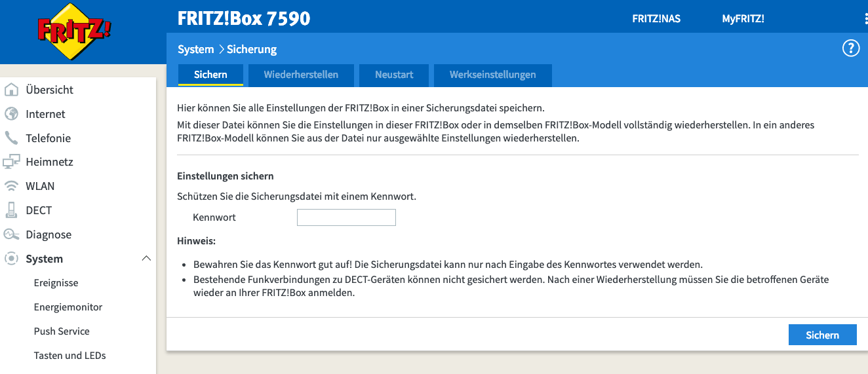Click System in the breadcrumb
The height and width of the screenshot is (374, 868).
[x=195, y=49]
